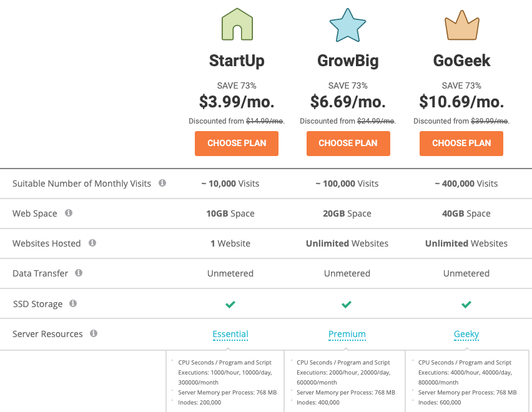Click info icon next to Data Transfer

(x=79, y=273)
